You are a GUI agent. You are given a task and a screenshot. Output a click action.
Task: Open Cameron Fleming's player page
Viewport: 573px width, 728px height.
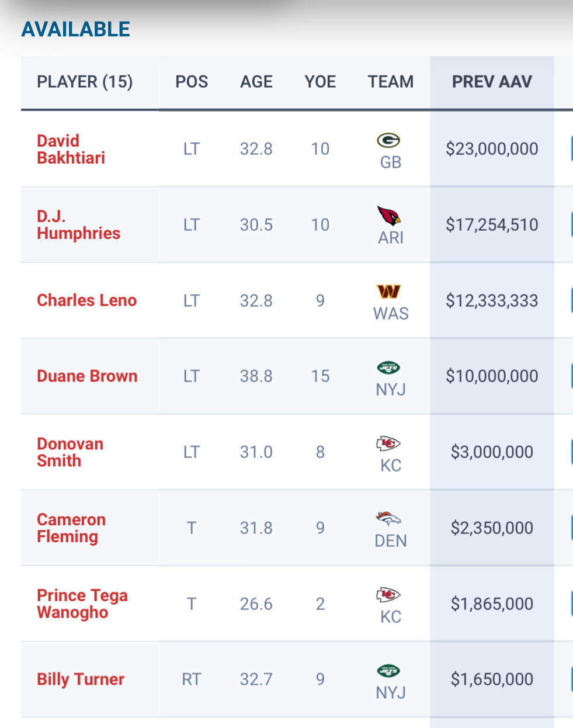(x=71, y=528)
